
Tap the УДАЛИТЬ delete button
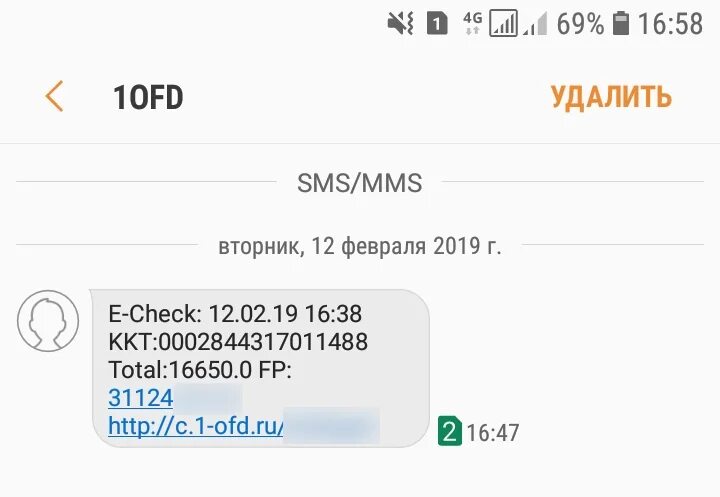[x=611, y=97]
